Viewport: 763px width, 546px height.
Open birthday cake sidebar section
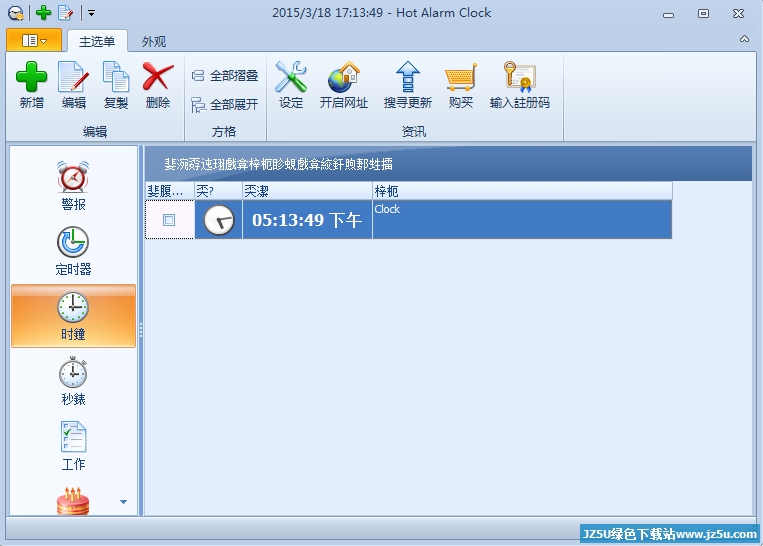(x=73, y=501)
